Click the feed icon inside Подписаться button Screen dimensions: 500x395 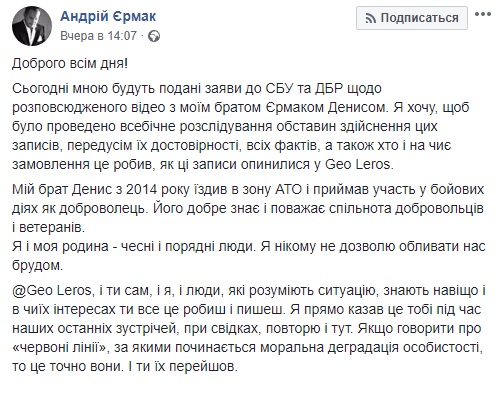pyautogui.click(x=371, y=18)
